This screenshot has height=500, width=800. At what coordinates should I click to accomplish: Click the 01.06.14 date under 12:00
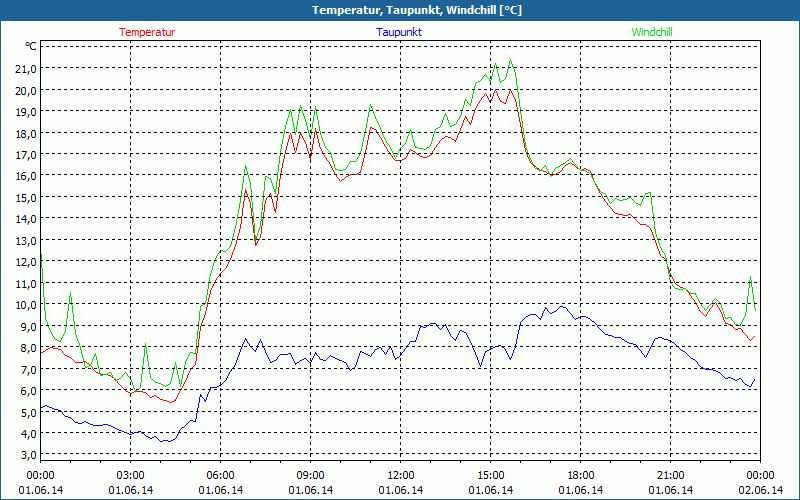click(x=401, y=490)
